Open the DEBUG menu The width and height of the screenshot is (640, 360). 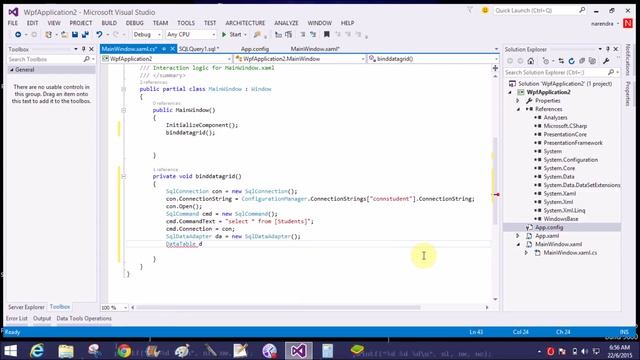(135, 23)
